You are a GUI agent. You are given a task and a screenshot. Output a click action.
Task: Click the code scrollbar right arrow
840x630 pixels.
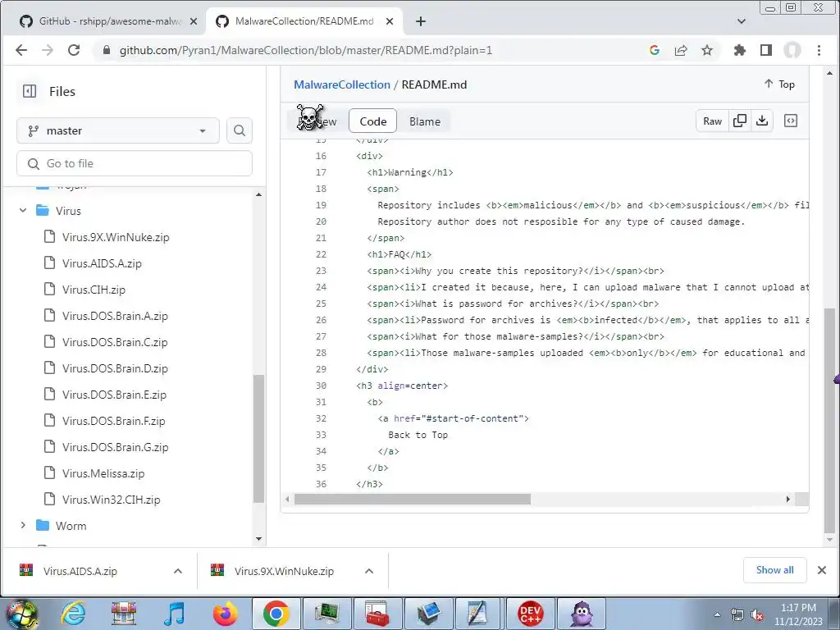tap(787, 500)
